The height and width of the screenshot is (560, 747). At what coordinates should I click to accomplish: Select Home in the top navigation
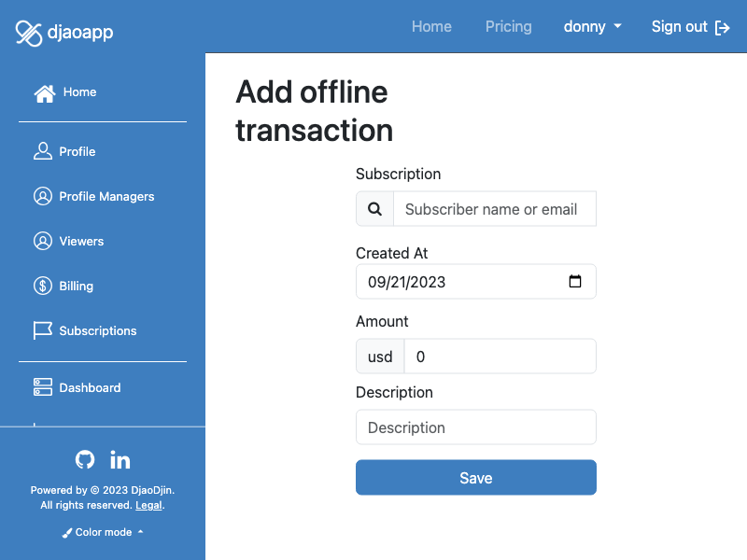tap(431, 27)
